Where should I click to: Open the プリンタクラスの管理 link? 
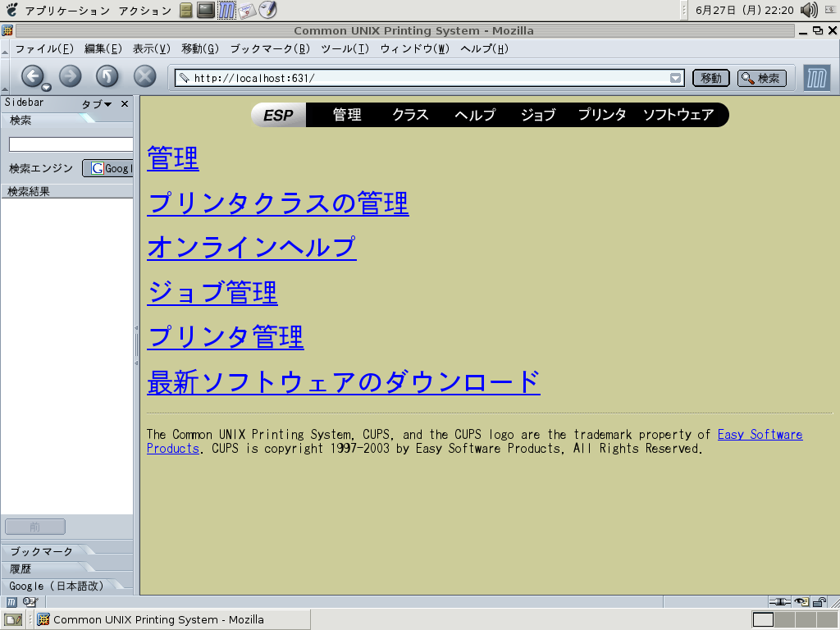point(278,203)
